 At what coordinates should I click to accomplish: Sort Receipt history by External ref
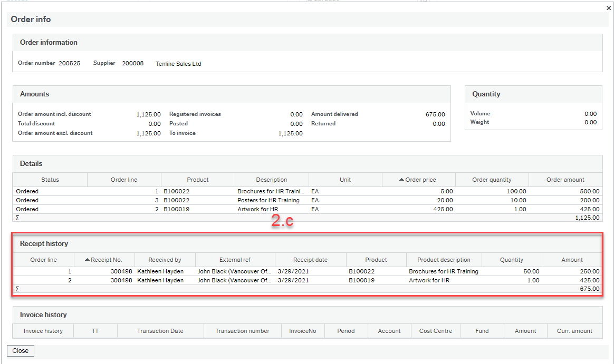235,260
